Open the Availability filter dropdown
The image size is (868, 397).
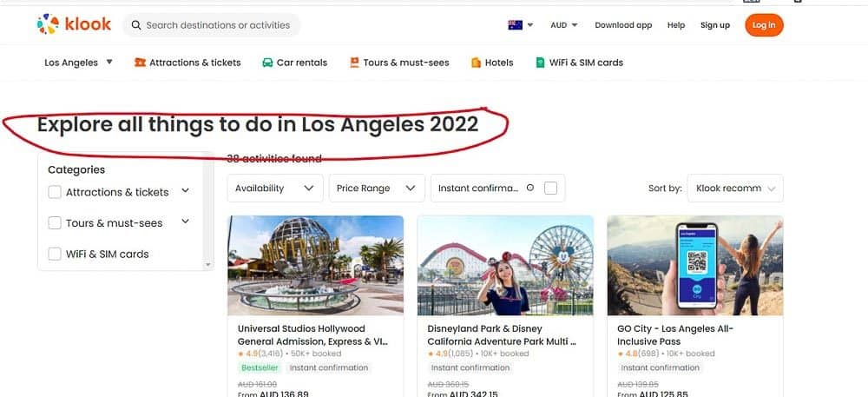click(275, 189)
